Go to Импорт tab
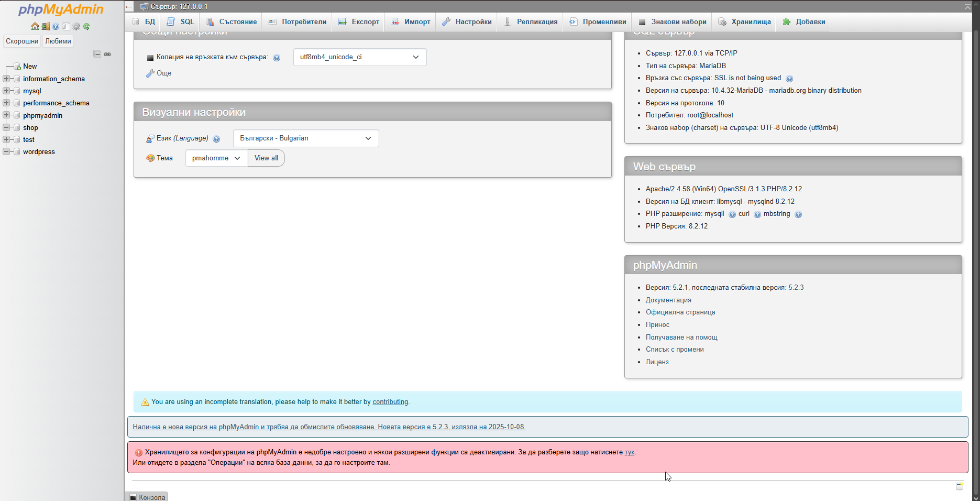980x501 pixels. click(411, 21)
